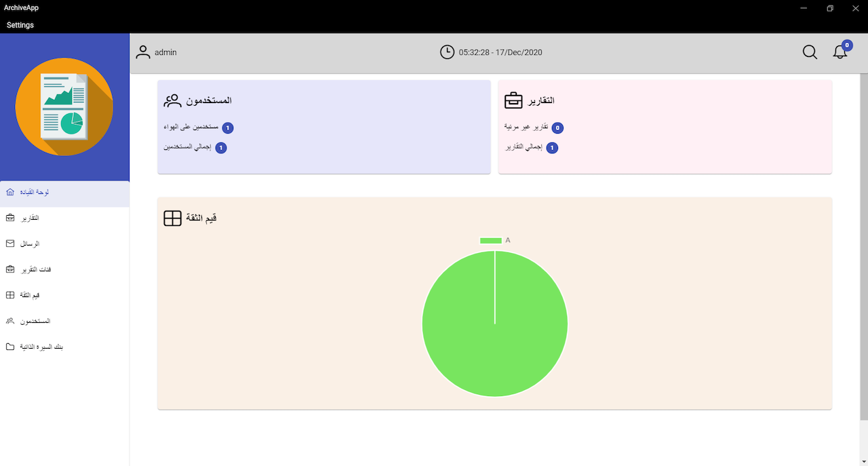Click the people icon on المستخدمون card
Screen dimensions: 868x466
[x=173, y=100]
